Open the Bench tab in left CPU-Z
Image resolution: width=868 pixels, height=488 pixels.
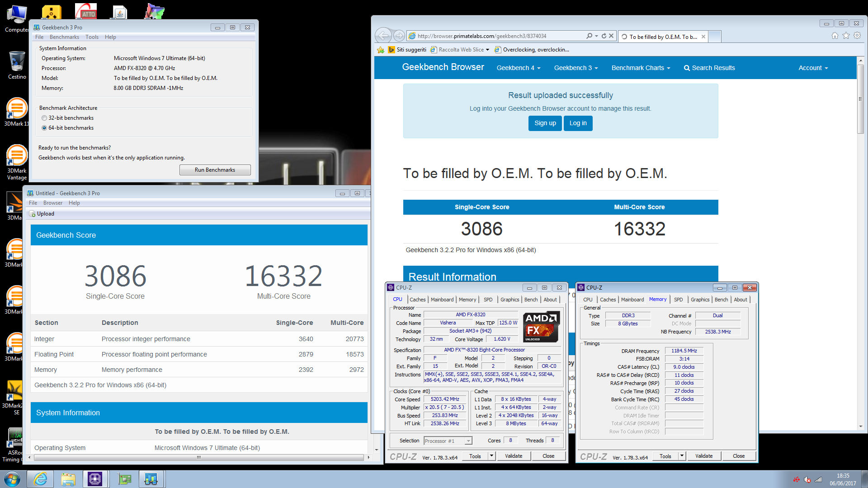pyautogui.click(x=531, y=300)
